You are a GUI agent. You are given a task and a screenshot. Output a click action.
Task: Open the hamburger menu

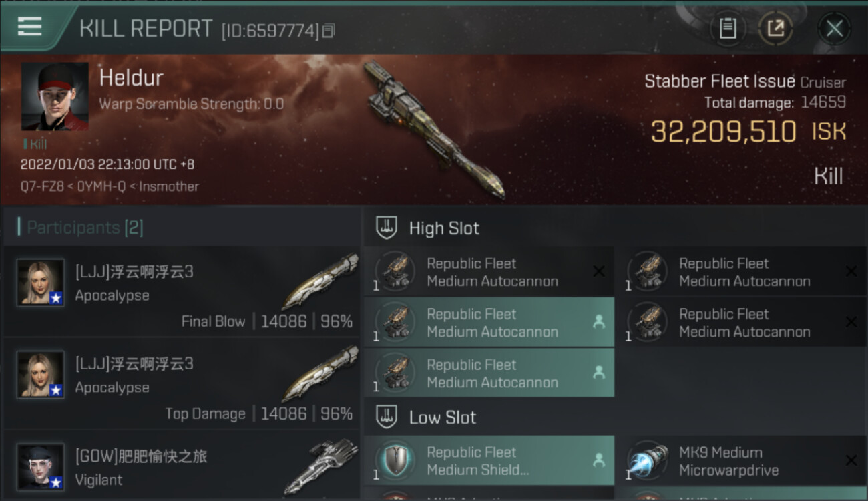coord(30,27)
